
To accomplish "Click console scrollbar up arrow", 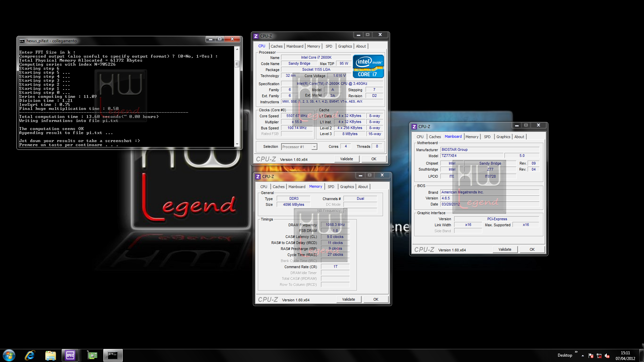I will coord(237,49).
